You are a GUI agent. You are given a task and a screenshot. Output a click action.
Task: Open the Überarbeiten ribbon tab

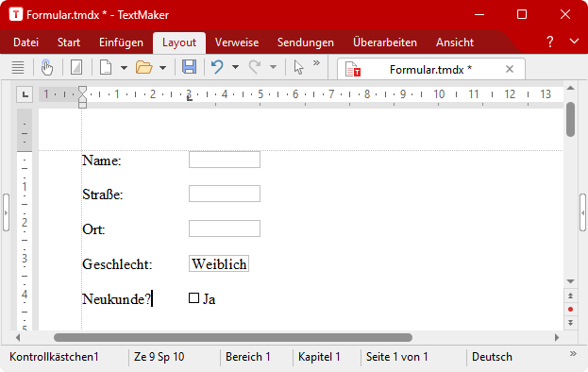385,42
